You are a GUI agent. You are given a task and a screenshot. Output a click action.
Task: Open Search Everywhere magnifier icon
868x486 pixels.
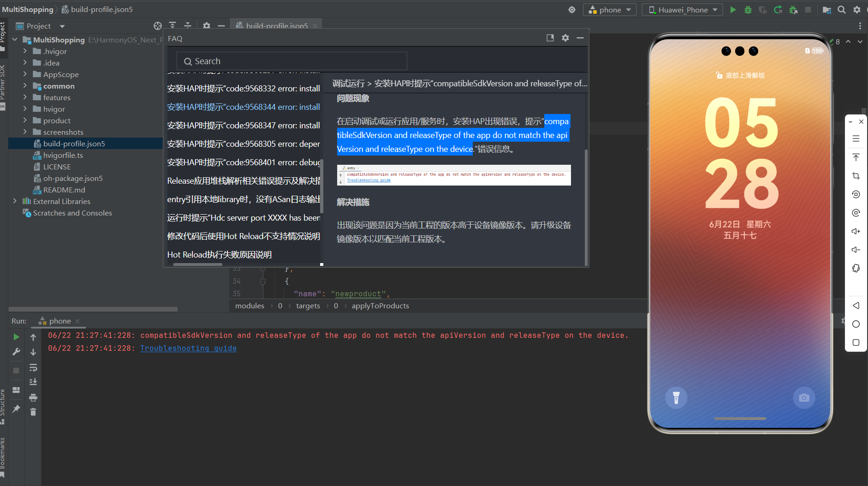tap(842, 10)
